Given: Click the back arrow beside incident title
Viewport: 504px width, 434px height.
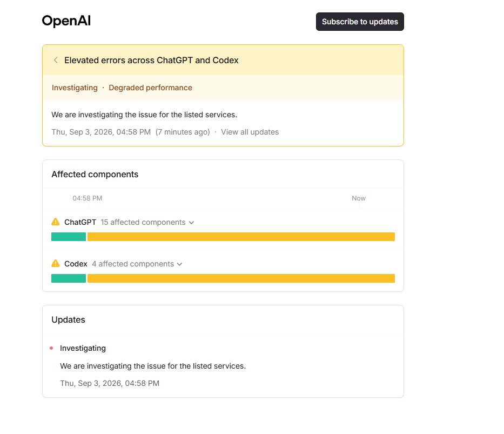Looking at the screenshot, I should pos(56,60).
